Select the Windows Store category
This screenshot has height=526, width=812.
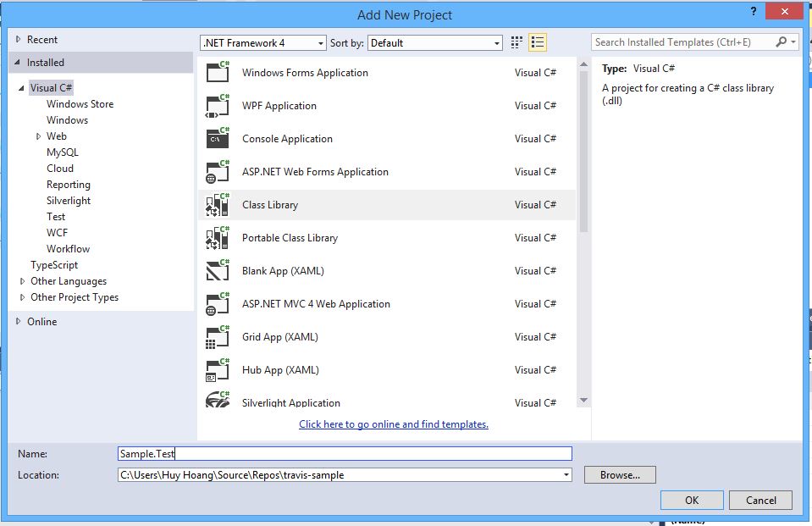(x=80, y=104)
